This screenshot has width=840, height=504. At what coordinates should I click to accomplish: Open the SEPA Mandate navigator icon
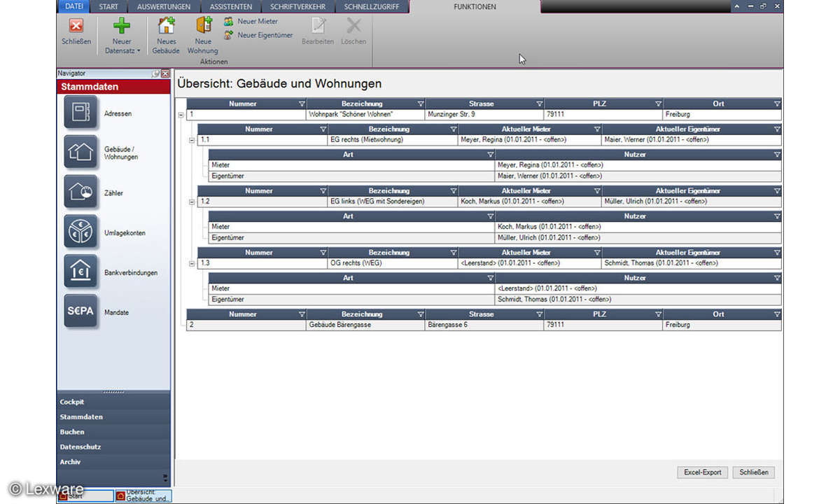point(81,312)
